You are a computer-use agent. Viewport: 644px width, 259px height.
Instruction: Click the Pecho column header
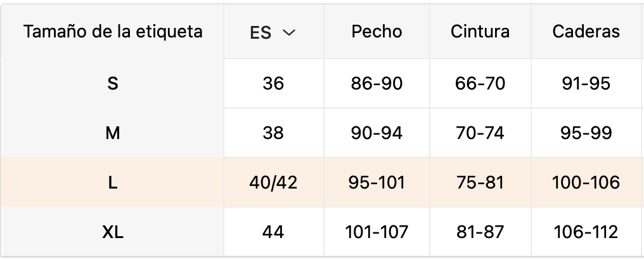pyautogui.click(x=377, y=32)
